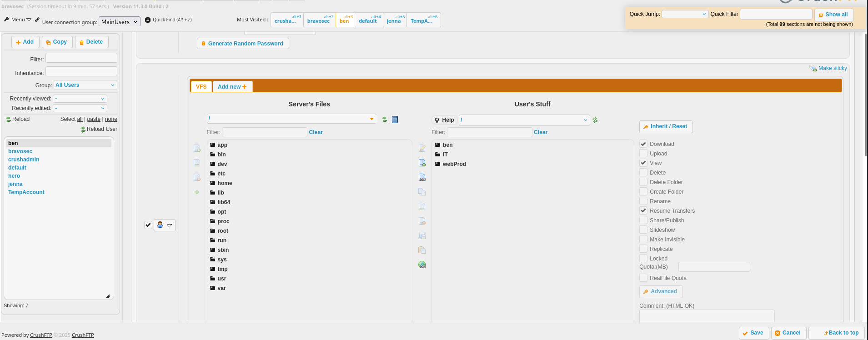Refresh the Server's Files listing
868x340 pixels.
[384, 120]
